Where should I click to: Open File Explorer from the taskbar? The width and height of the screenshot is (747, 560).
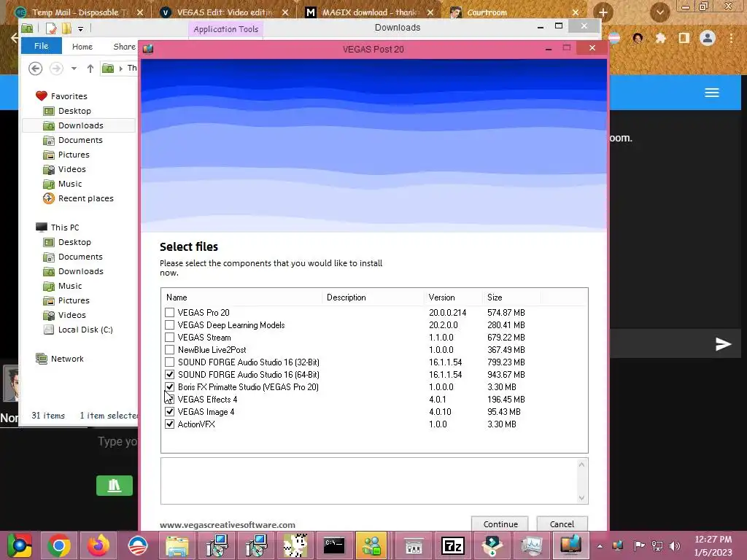pos(177,545)
